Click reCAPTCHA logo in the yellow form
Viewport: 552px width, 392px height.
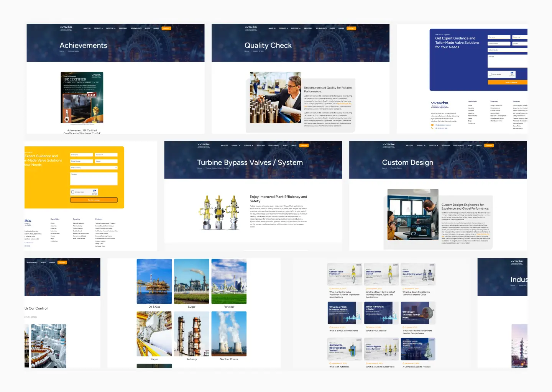point(95,191)
